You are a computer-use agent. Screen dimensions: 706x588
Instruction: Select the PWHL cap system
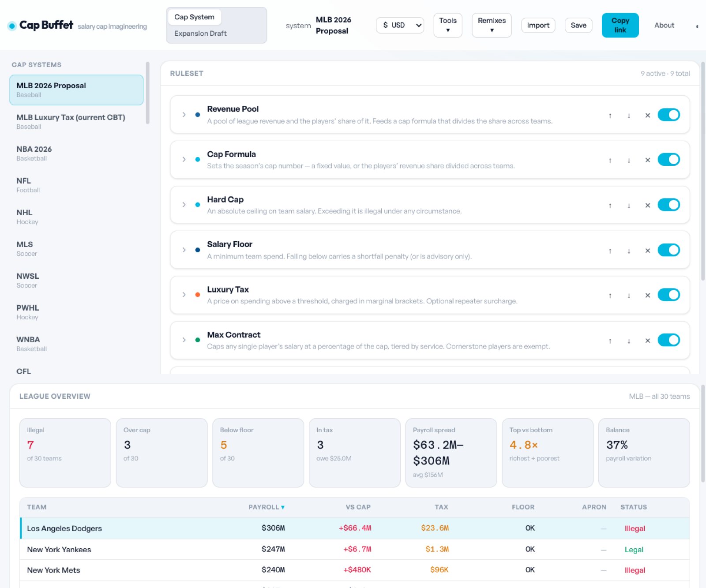tap(76, 312)
